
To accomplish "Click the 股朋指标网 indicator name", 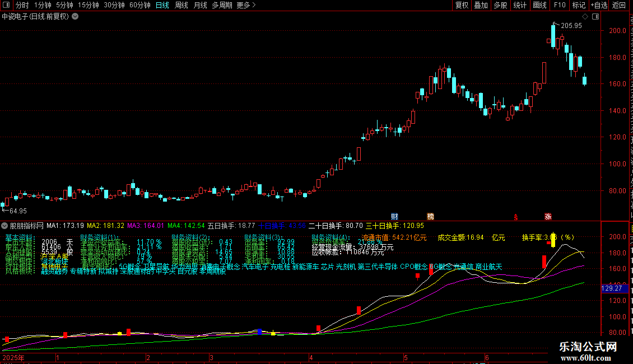I will [27, 226].
